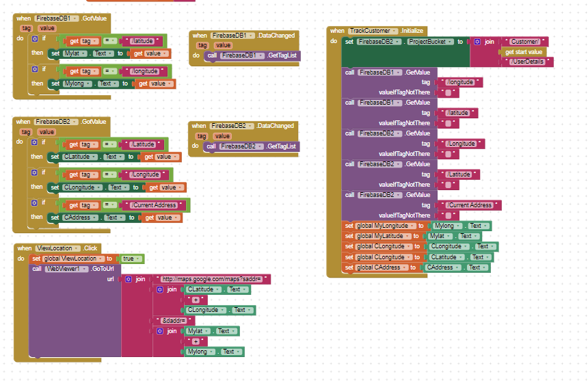Open the gear on the ProjectBucket join block
The height and width of the screenshot is (381, 588).
click(x=477, y=42)
